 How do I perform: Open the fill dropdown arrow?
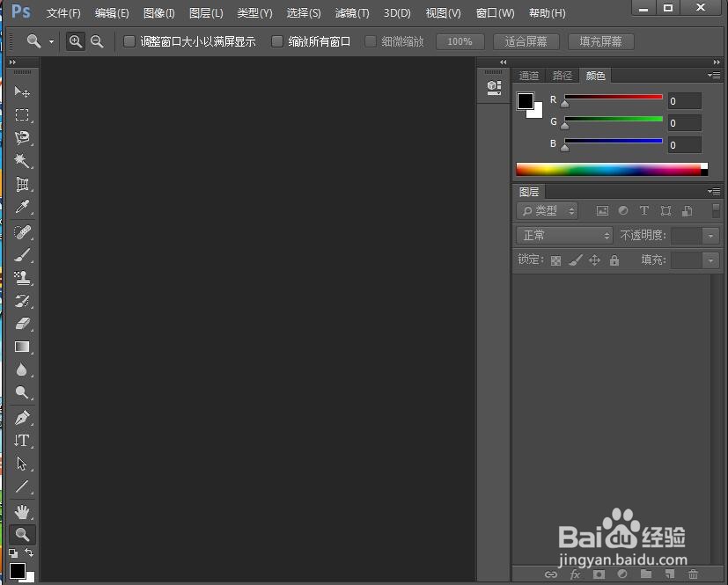(710, 260)
